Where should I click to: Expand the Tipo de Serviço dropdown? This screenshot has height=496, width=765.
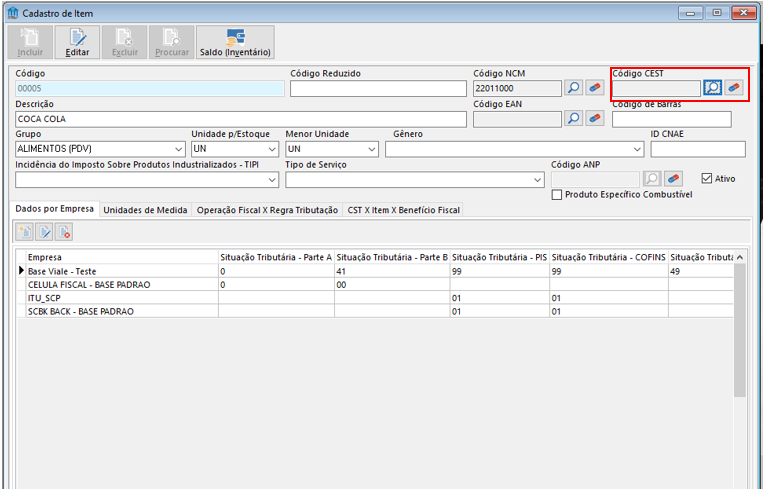tap(538, 180)
